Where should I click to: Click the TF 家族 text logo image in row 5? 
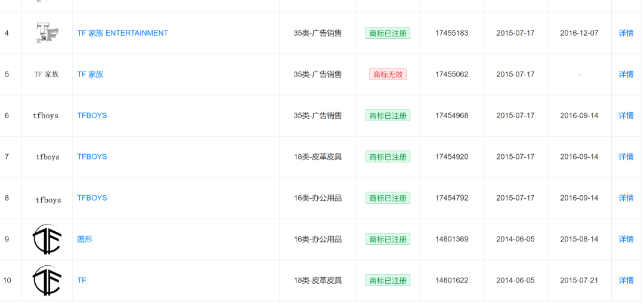pyautogui.click(x=47, y=75)
